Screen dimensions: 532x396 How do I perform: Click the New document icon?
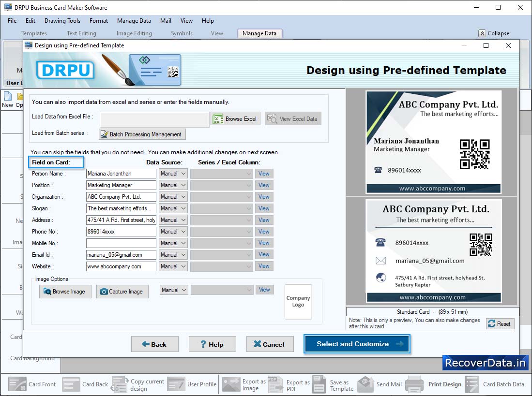pyautogui.click(x=7, y=96)
